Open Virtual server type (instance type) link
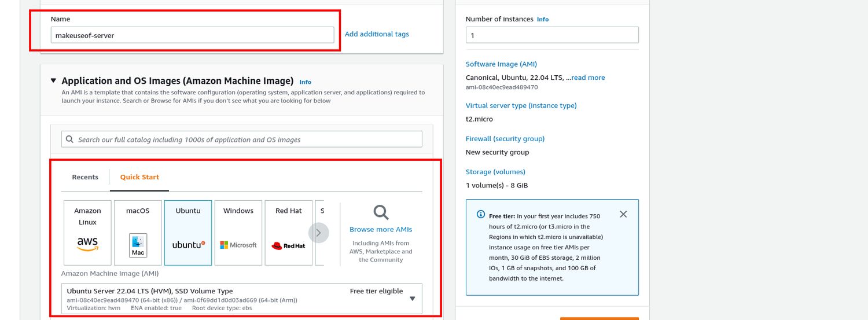Viewport: 868px width, 320px height. (x=521, y=105)
